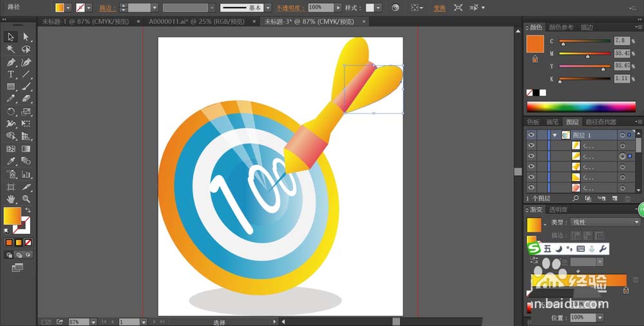This screenshot has width=644, height=326.
Task: Click the create new layer icon
Action: [x=614, y=198]
